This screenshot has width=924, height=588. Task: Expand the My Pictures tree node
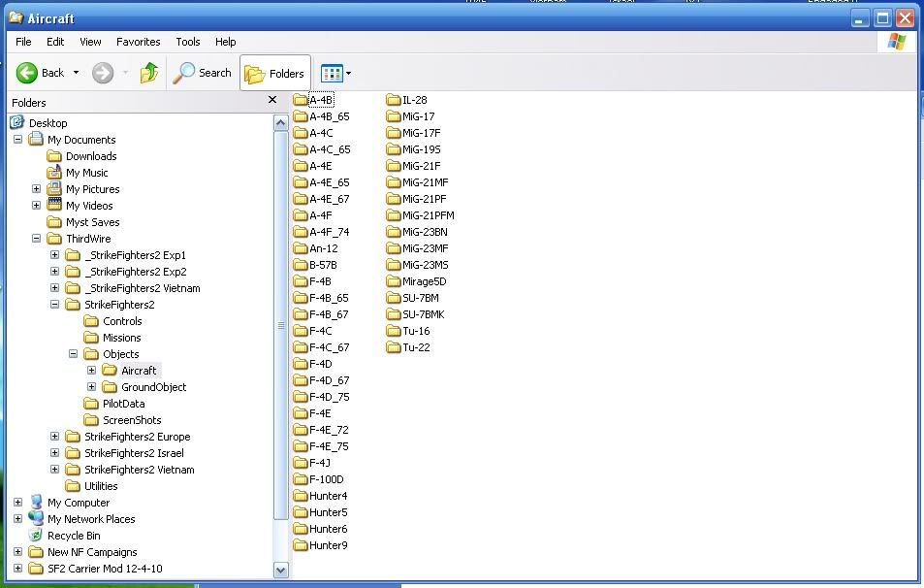point(37,189)
